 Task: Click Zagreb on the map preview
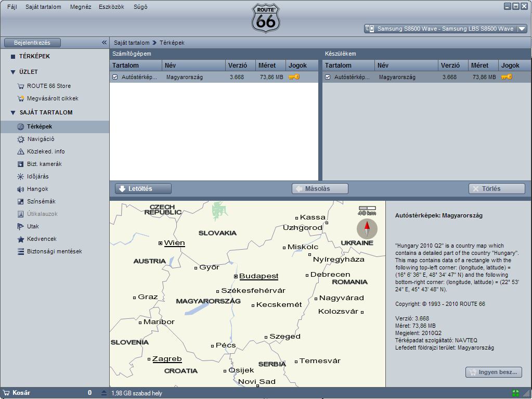pyautogui.click(x=167, y=359)
